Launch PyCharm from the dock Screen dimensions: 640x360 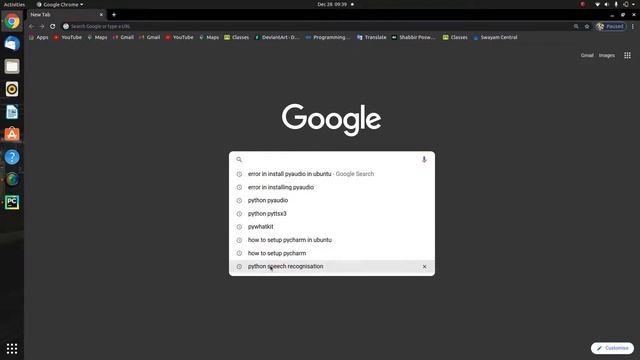pos(12,202)
